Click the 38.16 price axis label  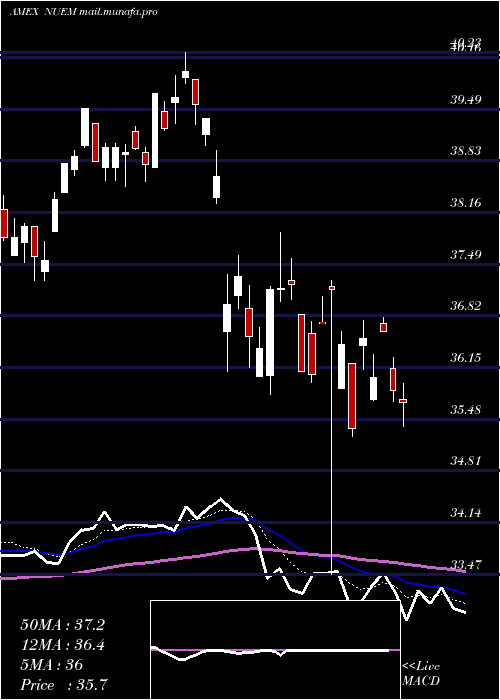pos(466,203)
